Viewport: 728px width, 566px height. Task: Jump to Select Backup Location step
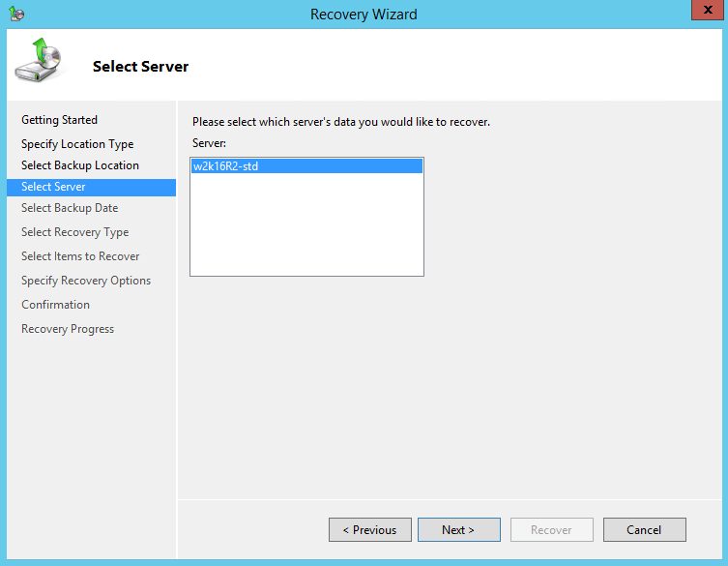point(80,165)
